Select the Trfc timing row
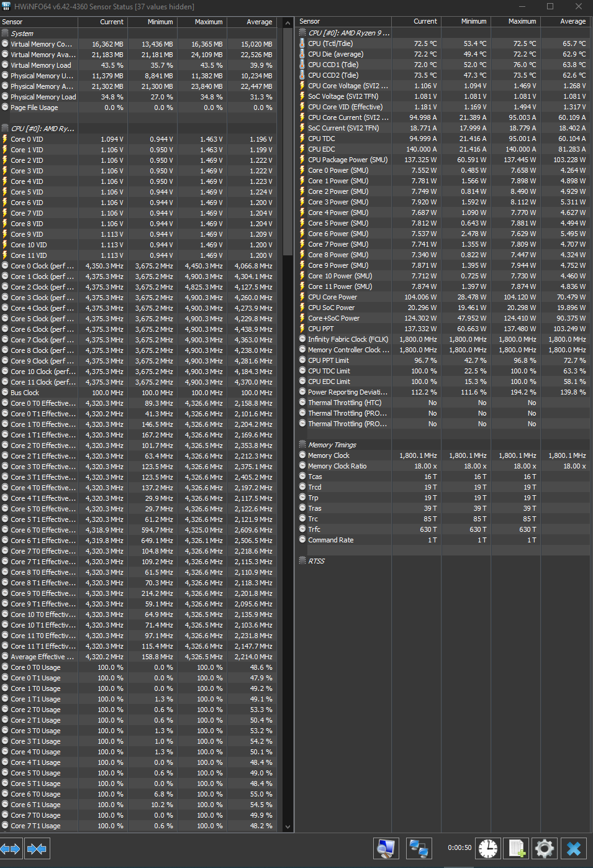Image resolution: width=593 pixels, height=868 pixels. [443, 529]
